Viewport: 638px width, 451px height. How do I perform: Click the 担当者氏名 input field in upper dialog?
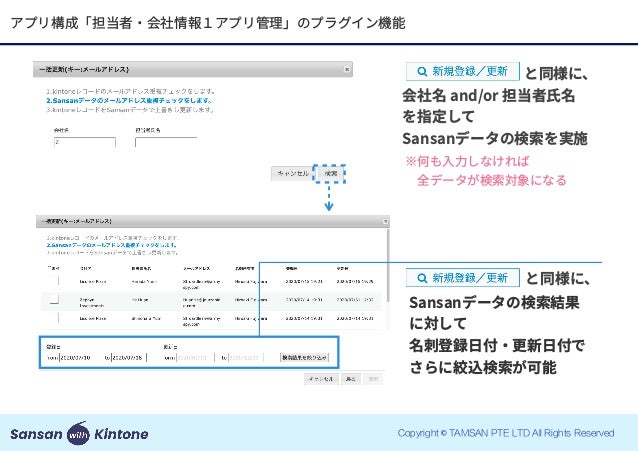pyautogui.click(x=166, y=142)
